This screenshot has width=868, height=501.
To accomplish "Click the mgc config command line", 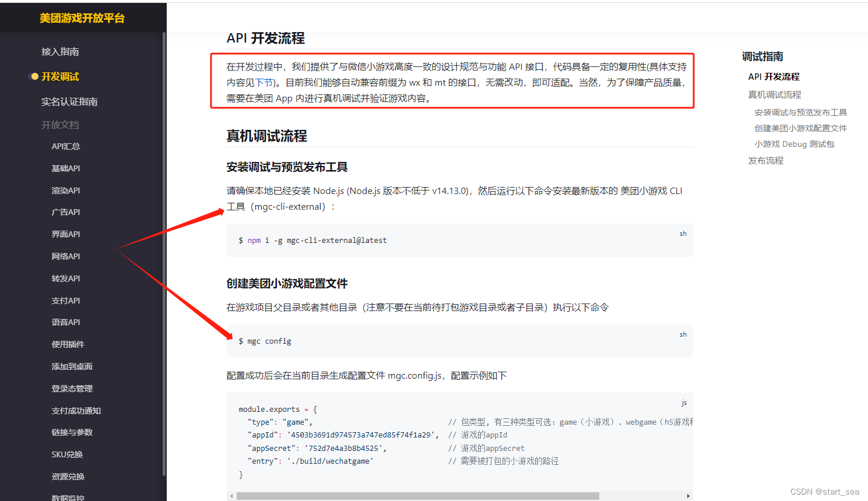I will click(x=265, y=341).
